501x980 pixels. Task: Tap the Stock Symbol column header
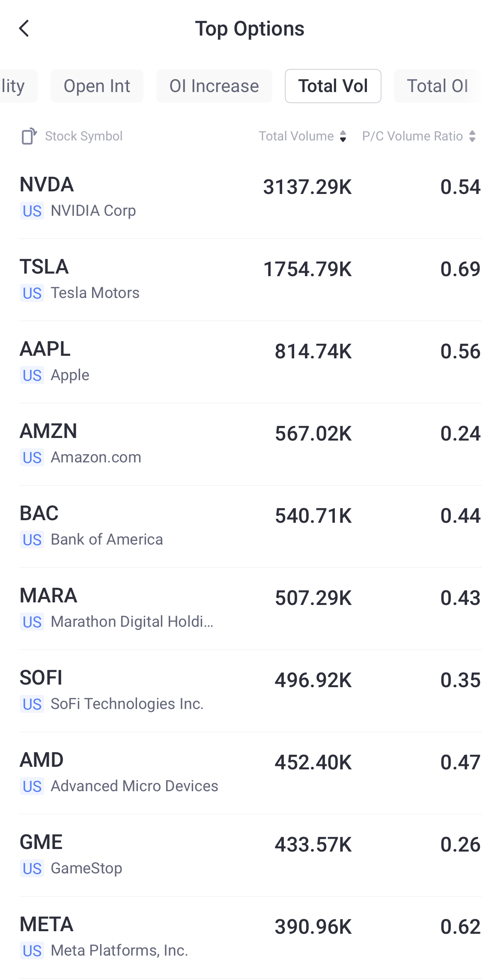(83, 136)
